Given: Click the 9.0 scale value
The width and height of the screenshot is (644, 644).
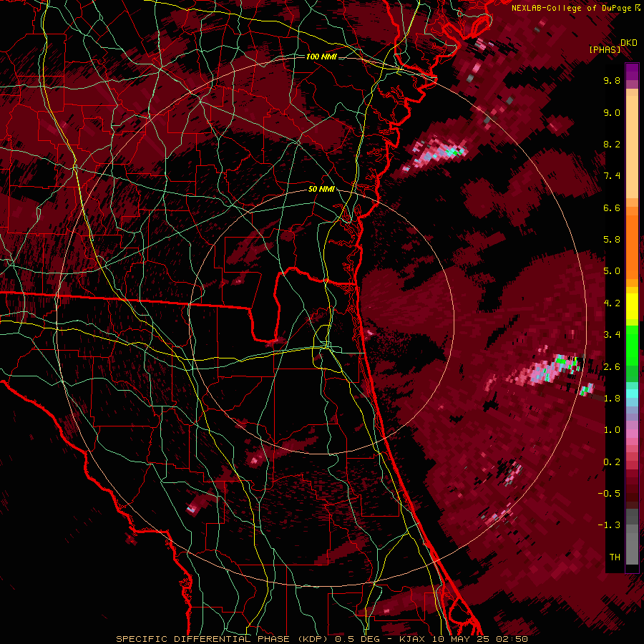Looking at the screenshot, I should tap(612, 112).
